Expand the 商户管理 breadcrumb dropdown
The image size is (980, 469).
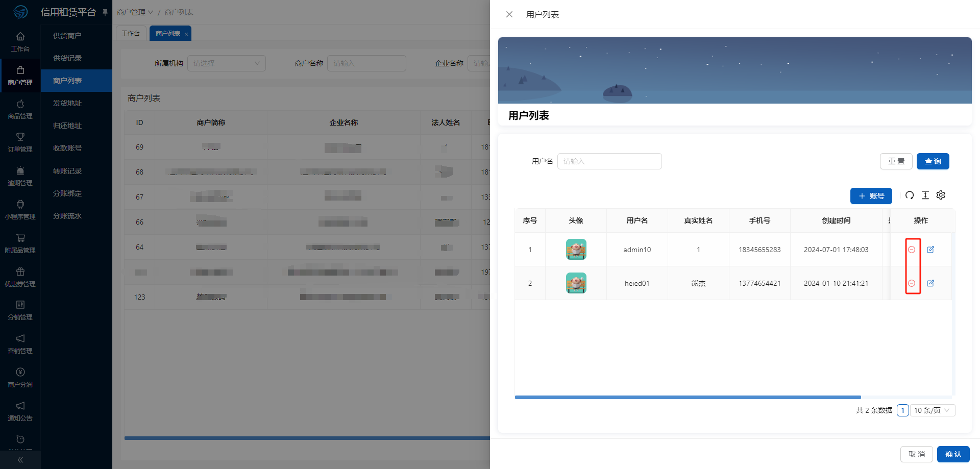pyautogui.click(x=135, y=12)
